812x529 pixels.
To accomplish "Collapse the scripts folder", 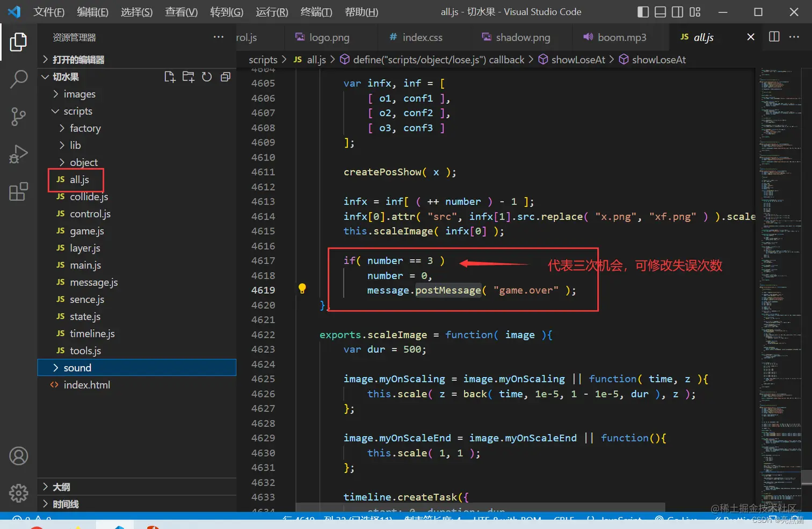I will point(137,111).
